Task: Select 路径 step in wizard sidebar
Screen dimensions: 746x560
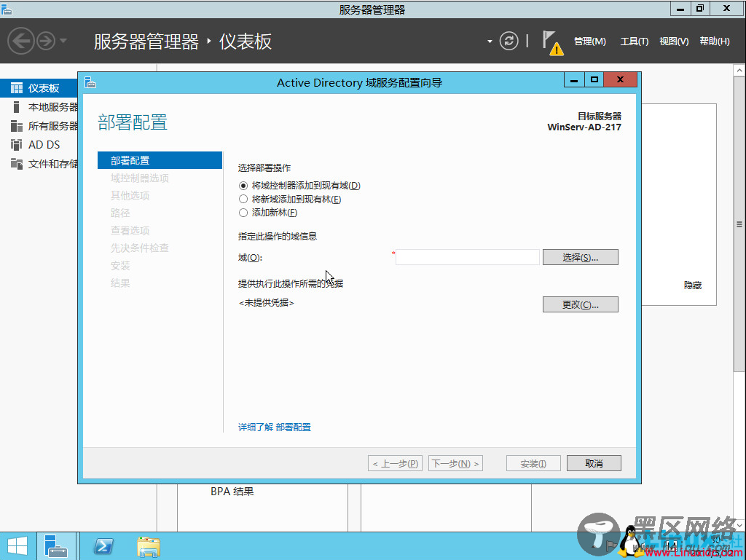Action: (x=120, y=213)
